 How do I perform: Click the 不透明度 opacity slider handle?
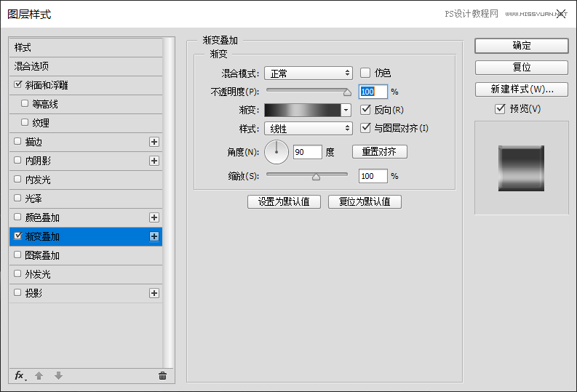coord(347,92)
